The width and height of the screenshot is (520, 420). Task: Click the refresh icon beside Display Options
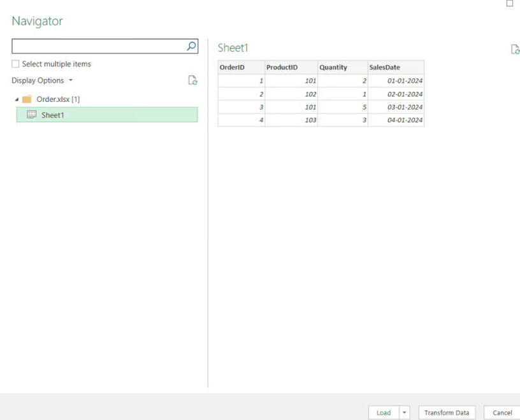[192, 80]
